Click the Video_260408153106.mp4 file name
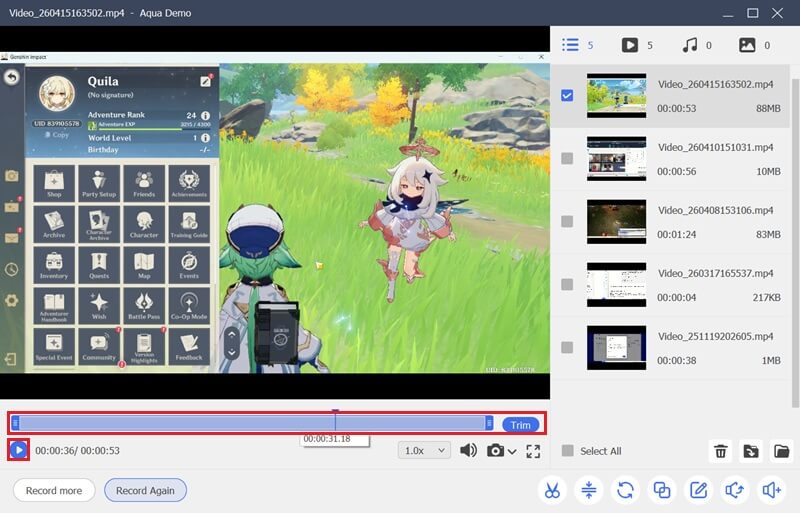 [715, 210]
